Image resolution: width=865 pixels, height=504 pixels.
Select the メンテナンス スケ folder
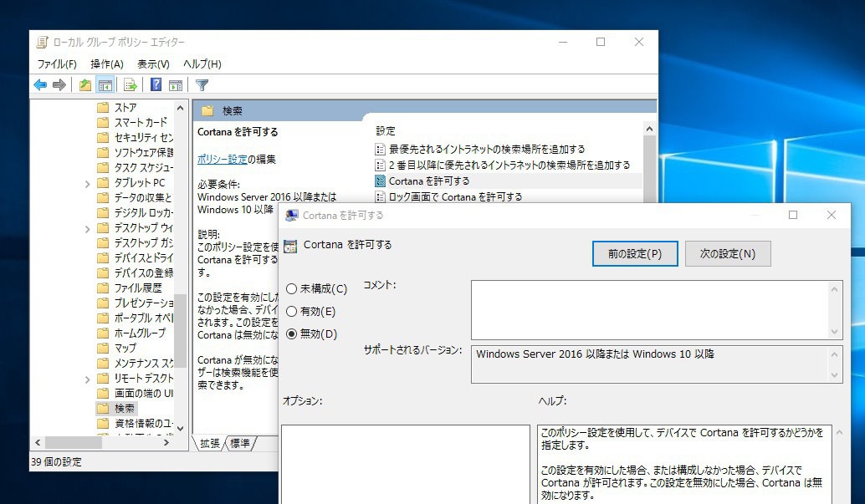click(136, 363)
